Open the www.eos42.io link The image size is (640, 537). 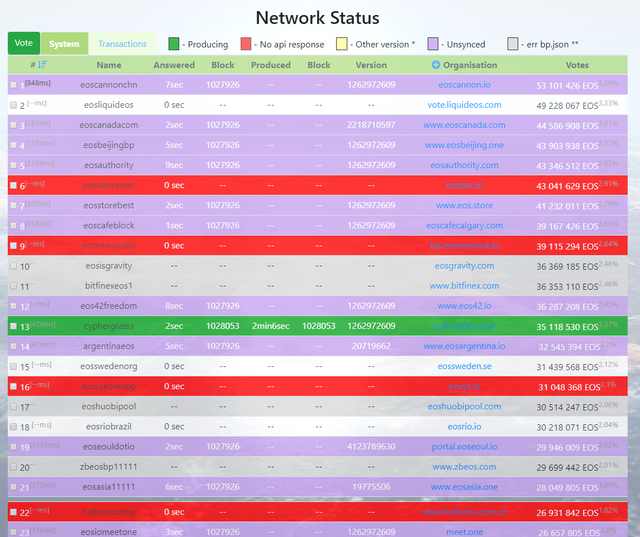pos(464,306)
